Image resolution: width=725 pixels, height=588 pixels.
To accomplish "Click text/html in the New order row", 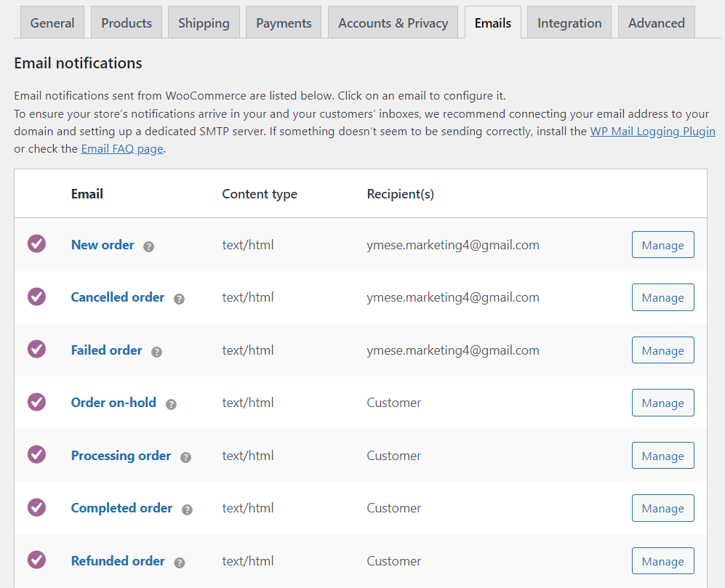I will click(x=248, y=245).
